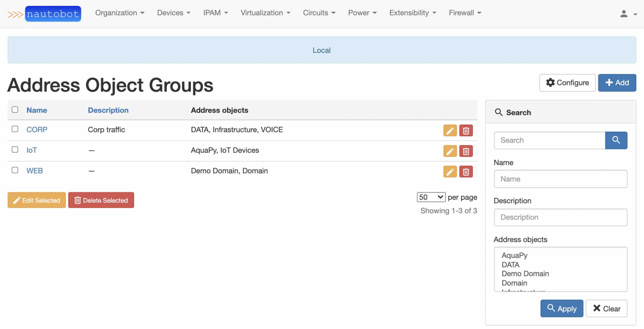This screenshot has height=329, width=644.
Task: Toggle the select-all header checkbox
Action: [15, 110]
